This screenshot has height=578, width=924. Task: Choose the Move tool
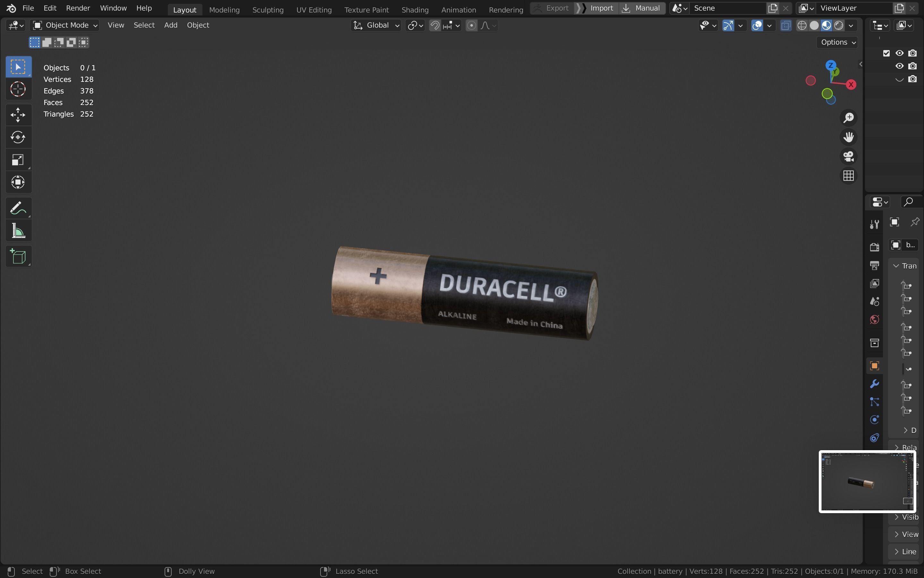click(18, 115)
